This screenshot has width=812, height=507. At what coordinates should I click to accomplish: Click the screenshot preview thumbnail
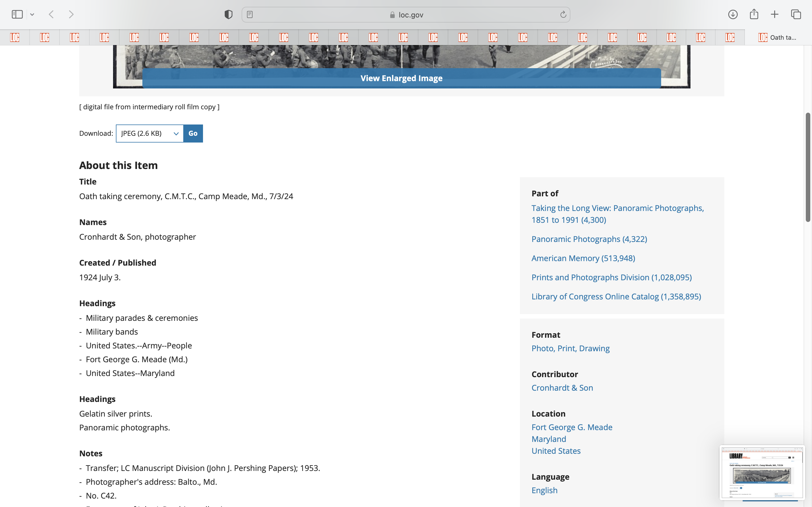(x=762, y=472)
